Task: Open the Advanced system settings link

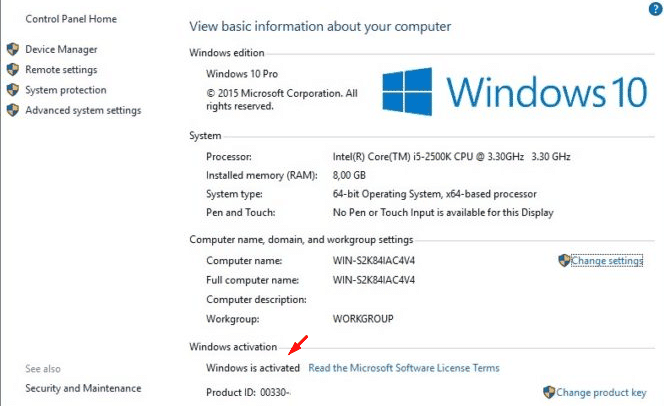Action: pyautogui.click(x=83, y=110)
